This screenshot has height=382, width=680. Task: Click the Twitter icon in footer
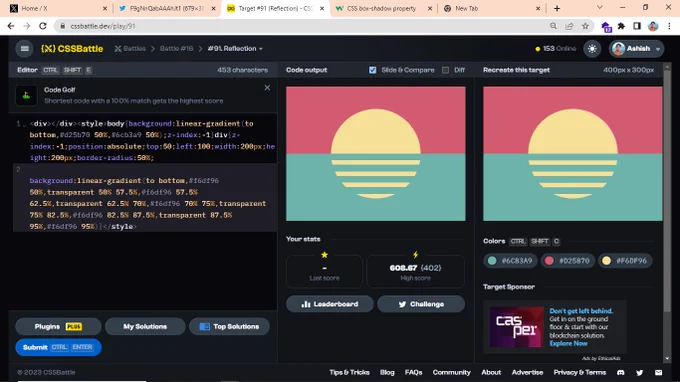click(x=639, y=372)
